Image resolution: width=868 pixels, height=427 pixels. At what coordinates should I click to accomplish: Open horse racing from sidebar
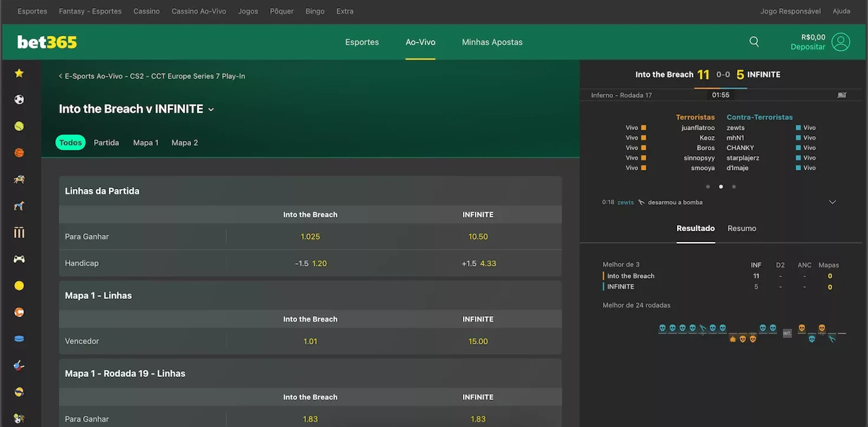click(19, 180)
